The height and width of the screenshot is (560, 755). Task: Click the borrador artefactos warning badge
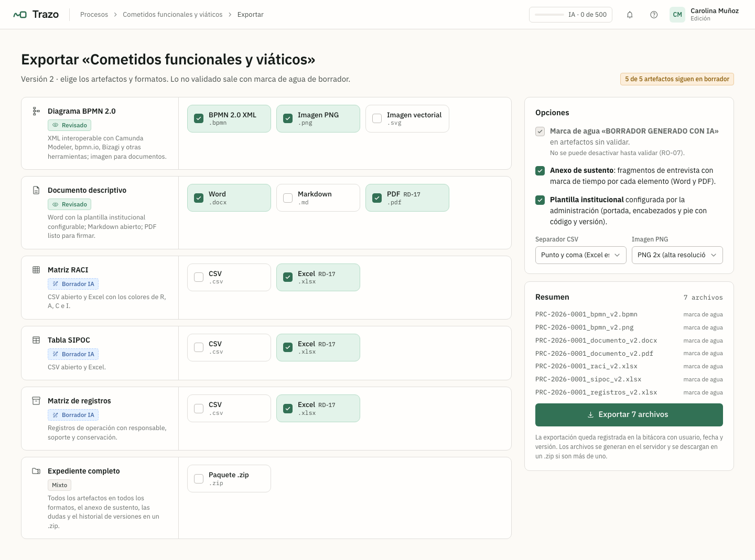pyautogui.click(x=677, y=79)
